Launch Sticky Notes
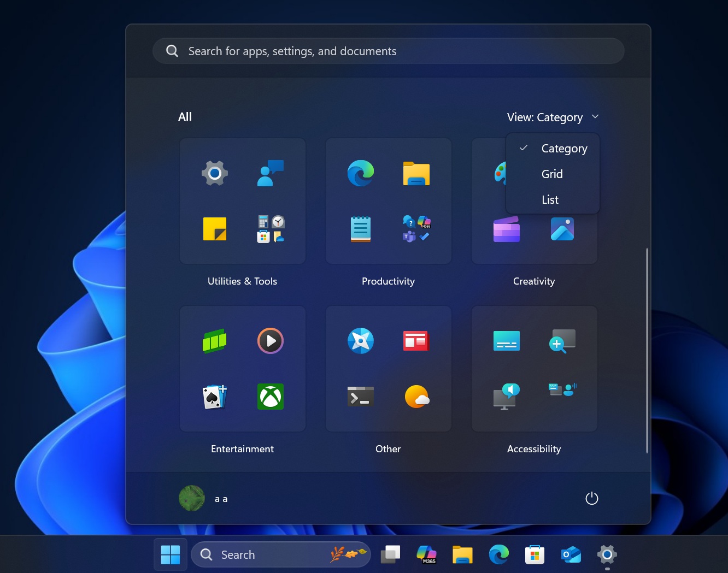Screen dimensions: 728x573 coord(215,229)
